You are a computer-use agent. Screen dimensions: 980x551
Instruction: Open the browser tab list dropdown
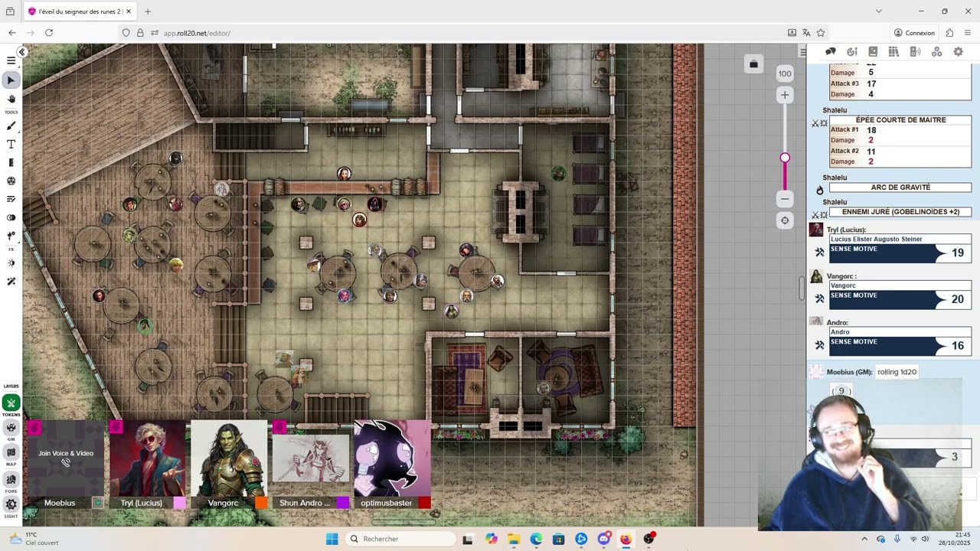coord(878,11)
